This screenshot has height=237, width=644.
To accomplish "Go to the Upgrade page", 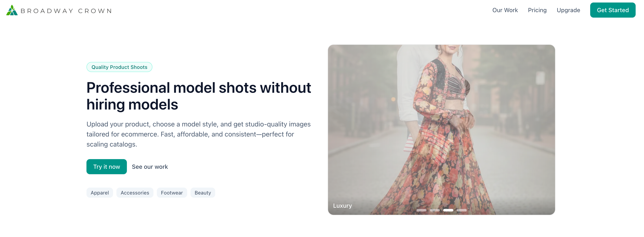I will point(568,10).
